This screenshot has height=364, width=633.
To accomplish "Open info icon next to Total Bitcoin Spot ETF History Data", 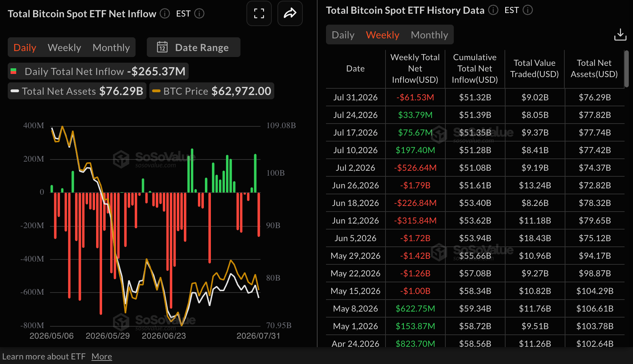I will tap(493, 10).
